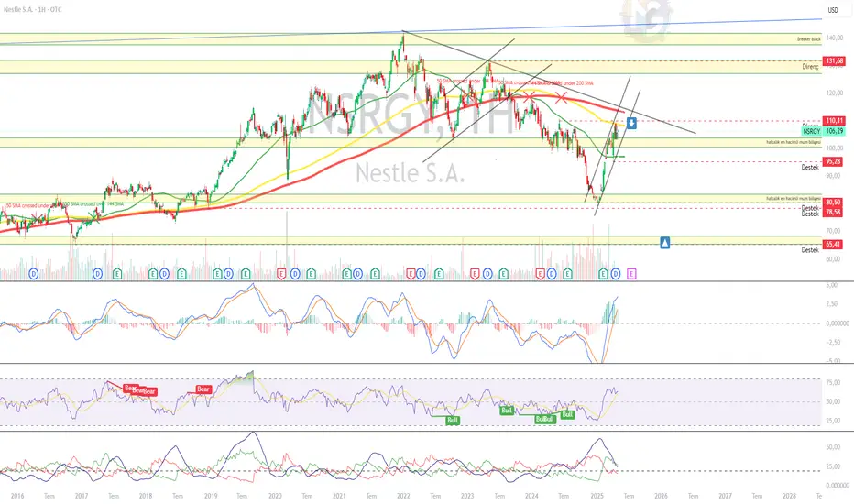Click the Direnç label beside 131,68
Screen dimensions: 854x504
810,67
